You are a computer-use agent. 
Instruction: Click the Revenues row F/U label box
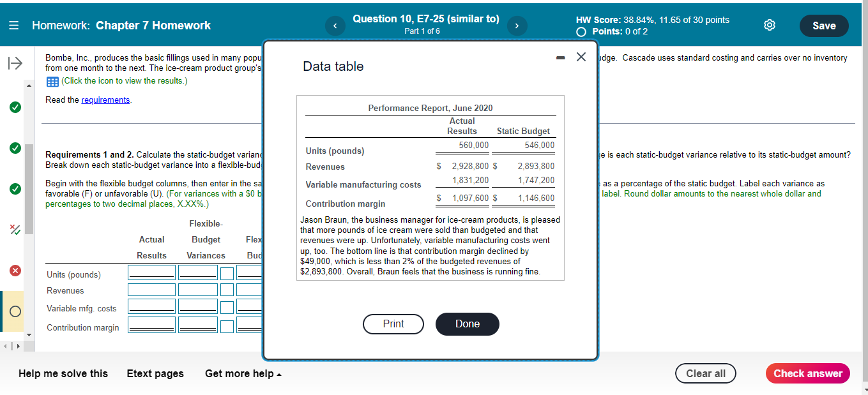click(227, 290)
